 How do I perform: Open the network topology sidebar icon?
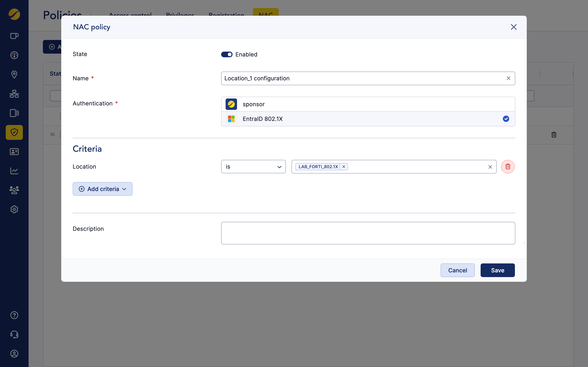tap(14, 94)
